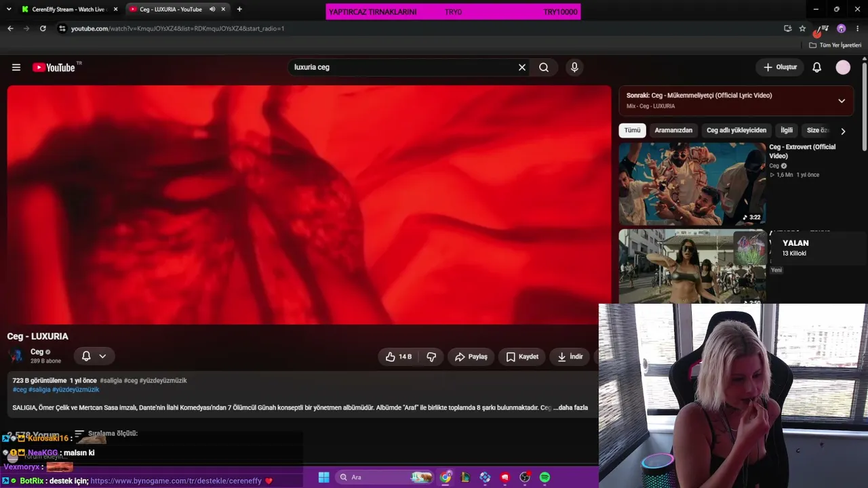Screen dimensions: 868x488
Task: Open Riot Client from the taskbar
Action: coord(505,477)
